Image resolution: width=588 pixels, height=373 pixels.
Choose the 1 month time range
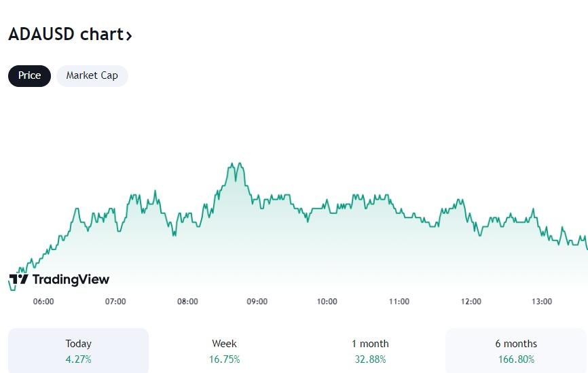[370, 351]
